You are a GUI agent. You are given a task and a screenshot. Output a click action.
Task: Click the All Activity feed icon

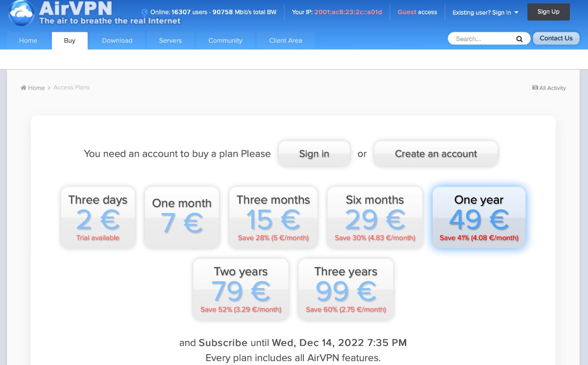[x=535, y=88]
